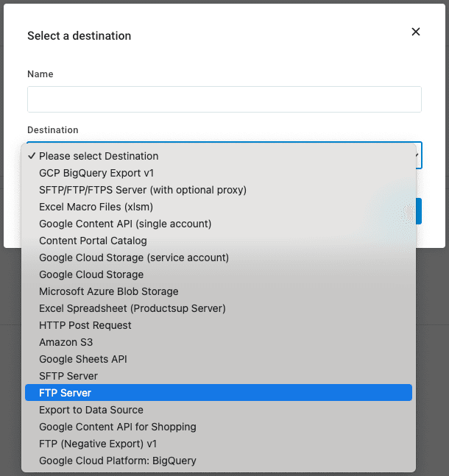449x476 pixels.
Task: Choose SFTP/FTP/FTPS Server (with optional proxy)
Action: [x=143, y=190]
